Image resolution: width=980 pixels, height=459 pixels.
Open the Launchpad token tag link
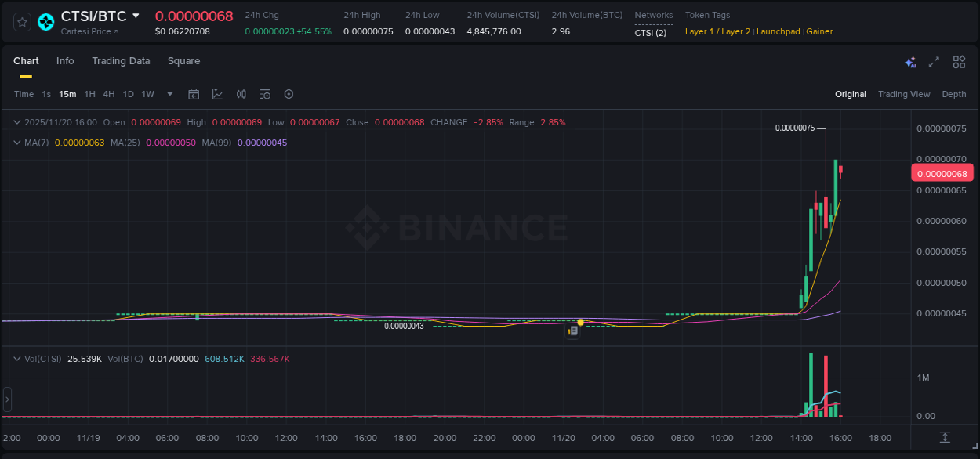(779, 31)
